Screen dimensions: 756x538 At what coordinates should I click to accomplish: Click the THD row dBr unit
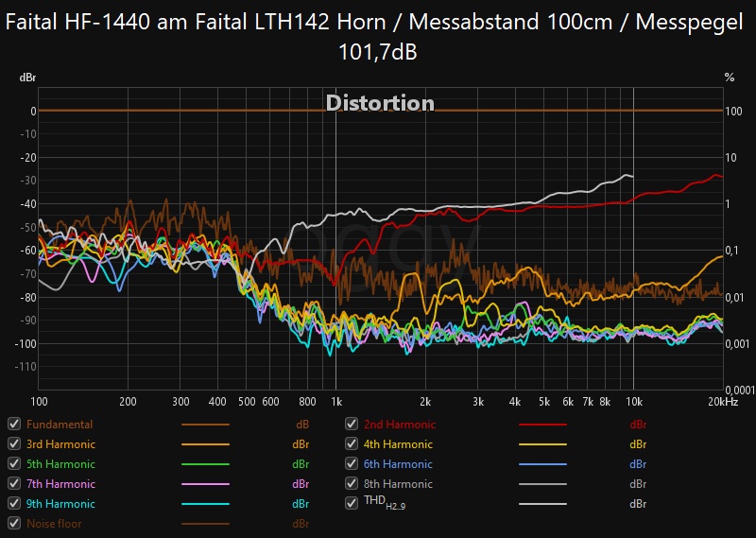coord(638,503)
